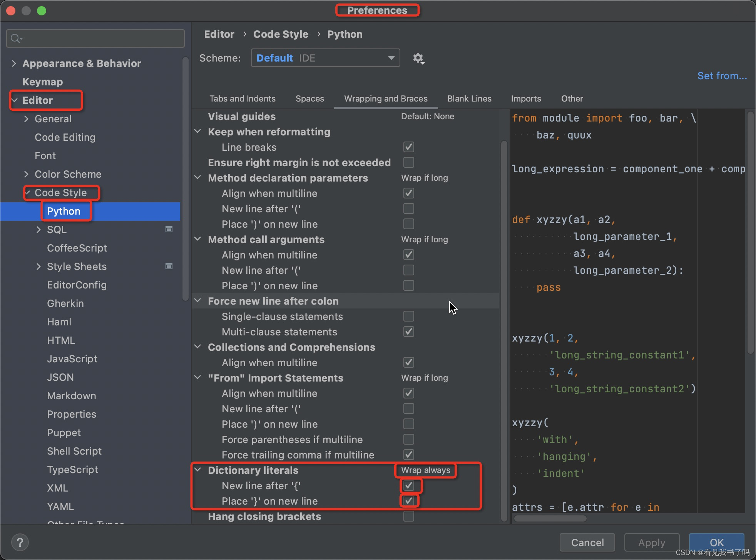
Task: Click the Apply button
Action: point(651,542)
